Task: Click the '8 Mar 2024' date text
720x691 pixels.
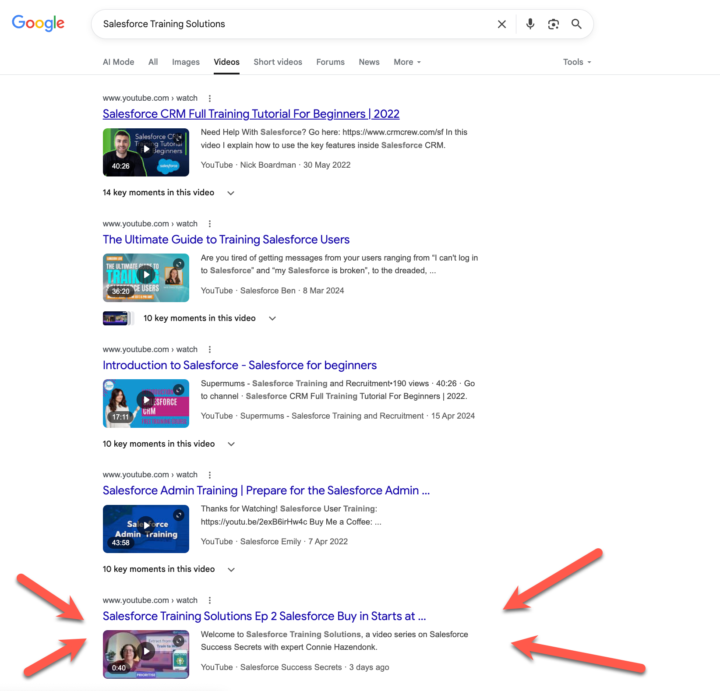Action: tap(323, 291)
